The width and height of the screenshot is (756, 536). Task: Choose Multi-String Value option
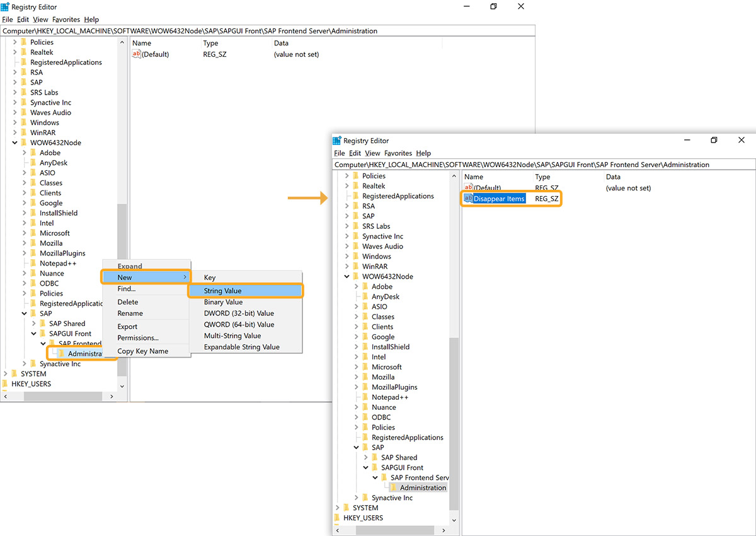(246, 336)
